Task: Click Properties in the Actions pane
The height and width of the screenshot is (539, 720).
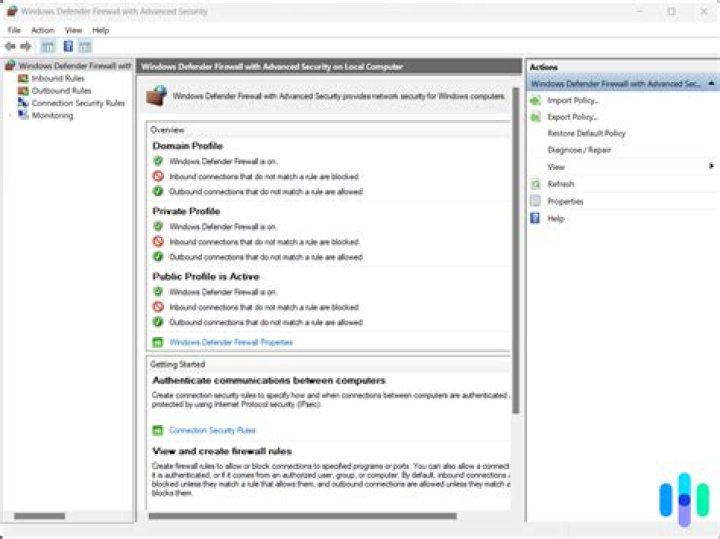Action: 565,201
